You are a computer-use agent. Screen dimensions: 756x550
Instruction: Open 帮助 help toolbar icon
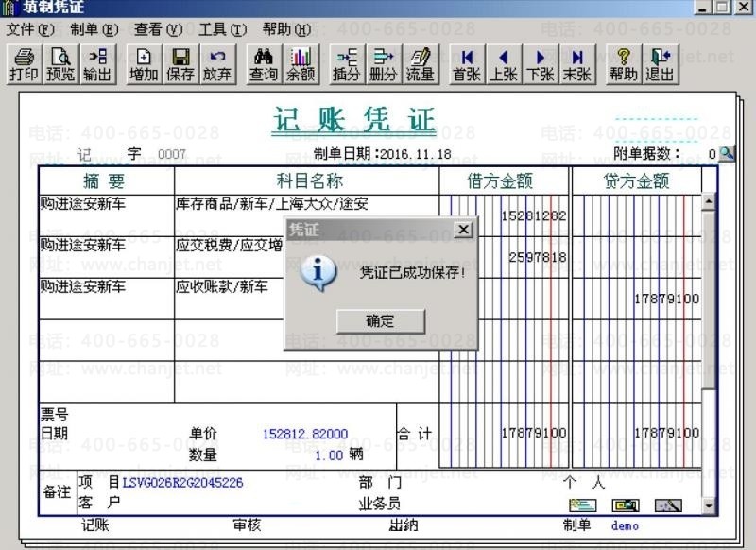point(624,64)
